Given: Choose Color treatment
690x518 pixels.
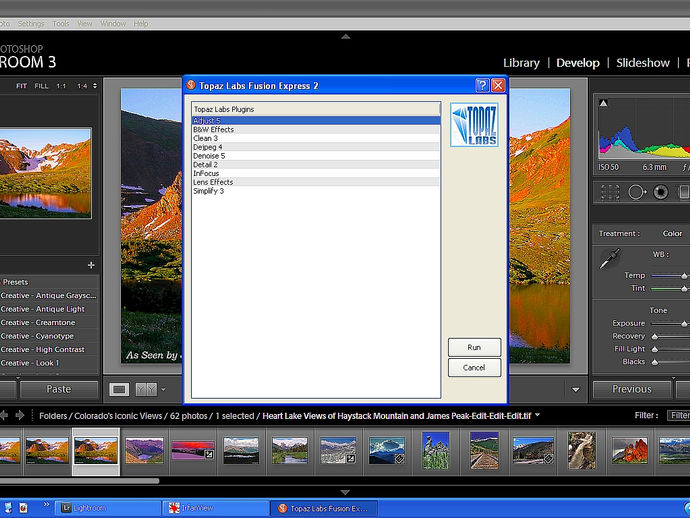Looking at the screenshot, I should (x=672, y=234).
